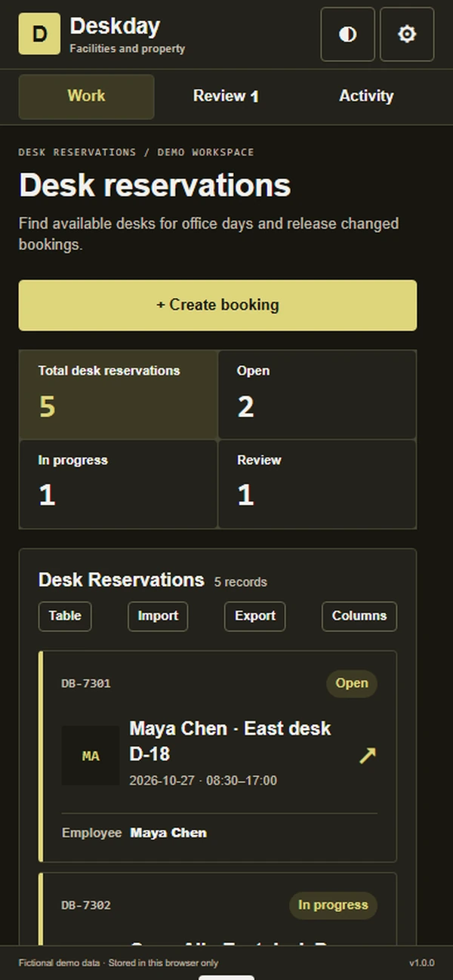Click the Deskday app name
Image resolution: width=453 pixels, height=980 pixels.
point(115,26)
